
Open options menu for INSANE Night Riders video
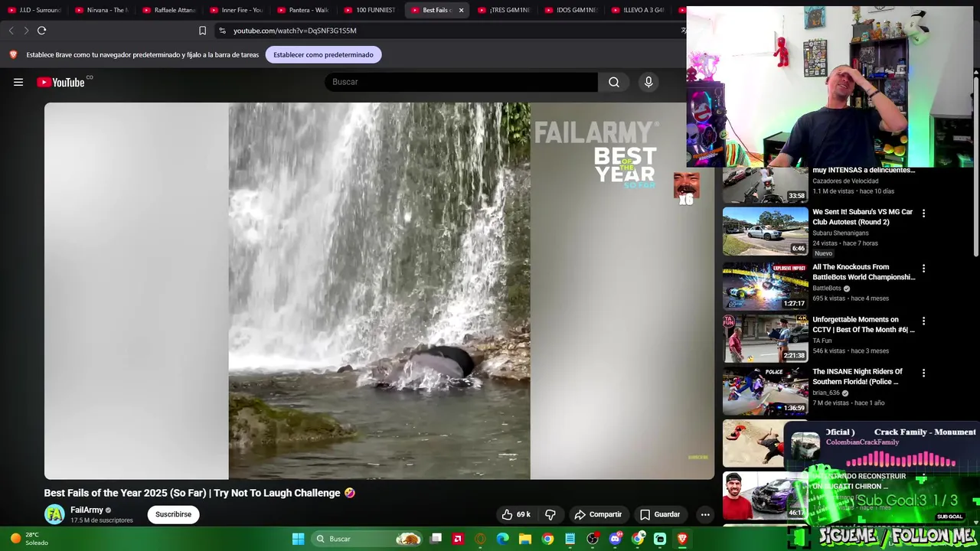pyautogui.click(x=923, y=373)
